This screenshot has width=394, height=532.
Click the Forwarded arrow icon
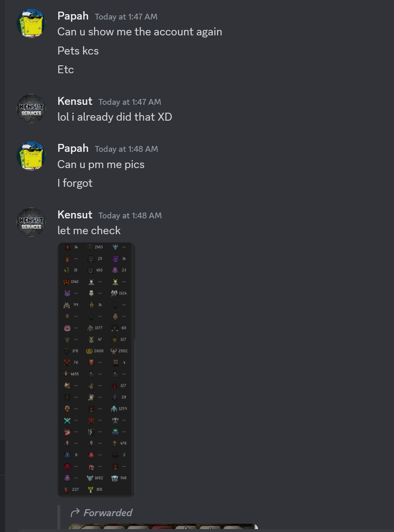(75, 512)
